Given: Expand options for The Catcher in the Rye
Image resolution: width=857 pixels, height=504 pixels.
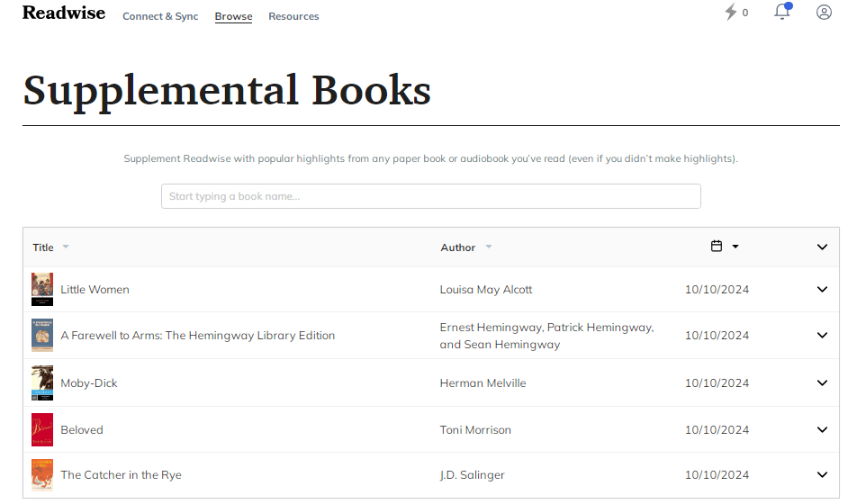Looking at the screenshot, I should tap(822, 474).
